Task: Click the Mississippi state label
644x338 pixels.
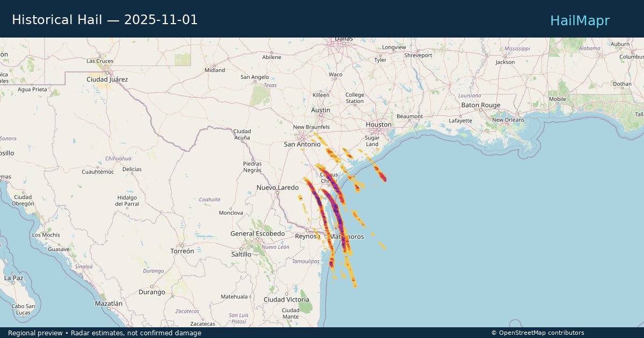Action: pyautogui.click(x=517, y=48)
